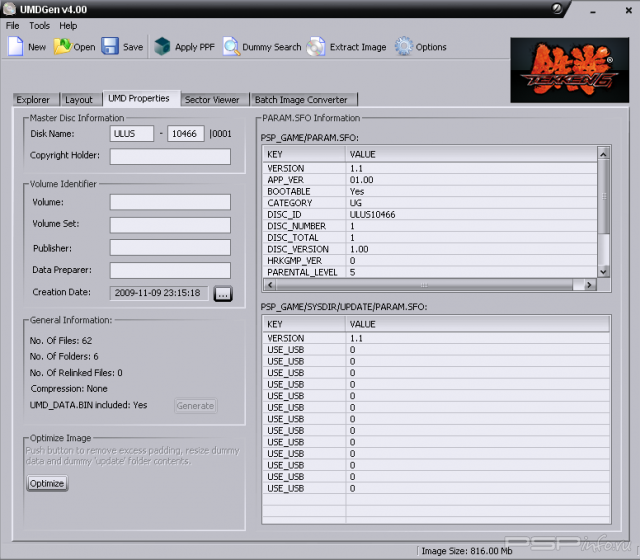The height and width of the screenshot is (560, 640).
Task: Open Options via the gear icon
Action: (404, 47)
